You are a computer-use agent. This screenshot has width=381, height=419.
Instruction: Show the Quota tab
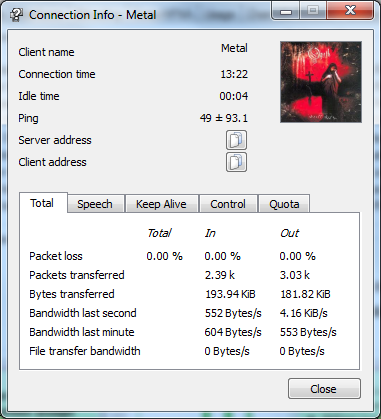coord(284,204)
